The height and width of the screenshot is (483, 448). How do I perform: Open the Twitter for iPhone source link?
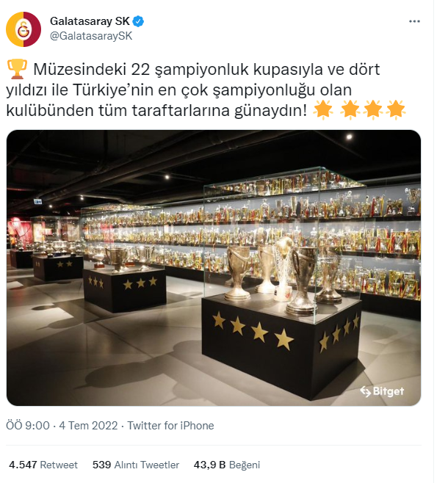[x=170, y=426]
